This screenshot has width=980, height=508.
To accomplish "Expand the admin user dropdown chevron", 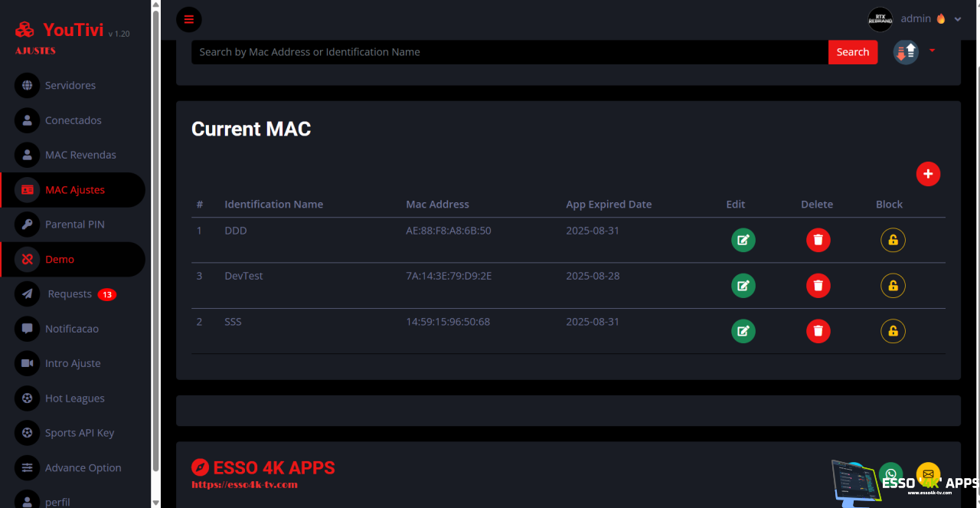I will coord(957,20).
